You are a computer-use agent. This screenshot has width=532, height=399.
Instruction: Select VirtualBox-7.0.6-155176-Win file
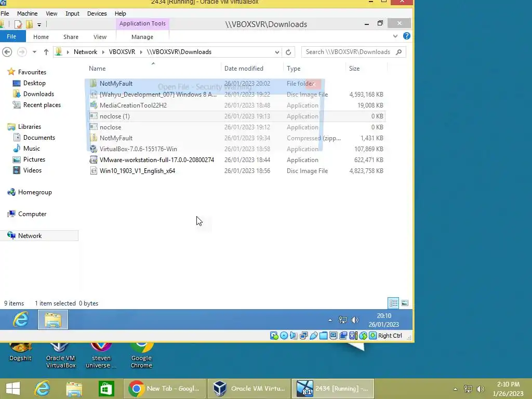(x=235, y=149)
